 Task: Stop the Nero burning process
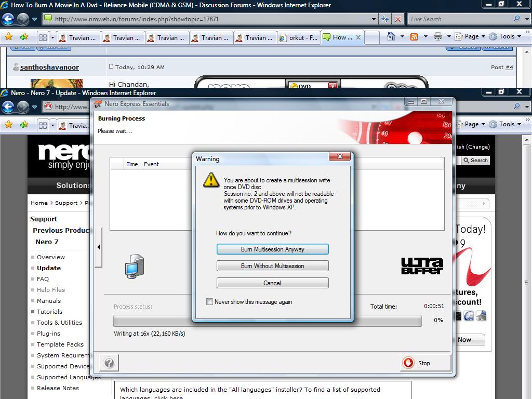coord(425,363)
